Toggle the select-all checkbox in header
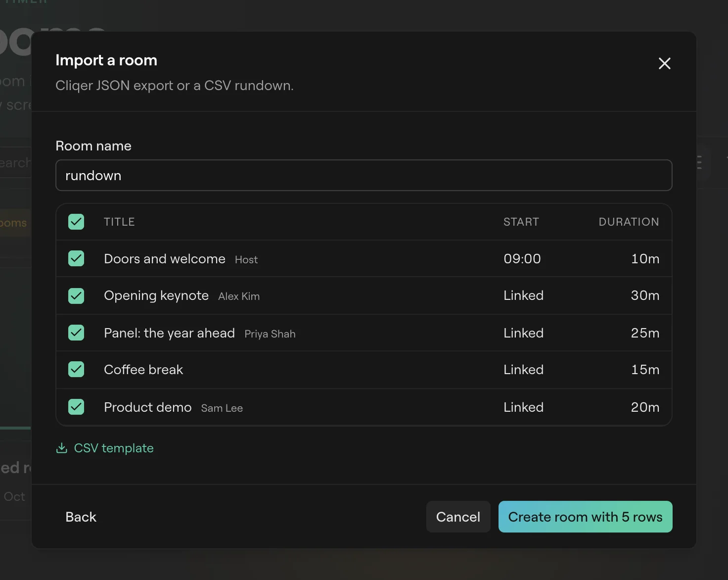Screen dimensions: 728x580 76,222
